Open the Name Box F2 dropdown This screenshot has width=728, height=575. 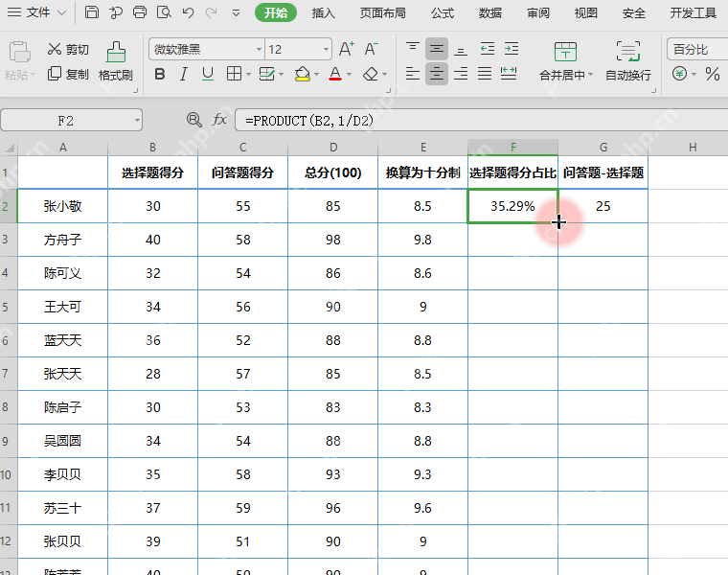pyautogui.click(x=137, y=121)
